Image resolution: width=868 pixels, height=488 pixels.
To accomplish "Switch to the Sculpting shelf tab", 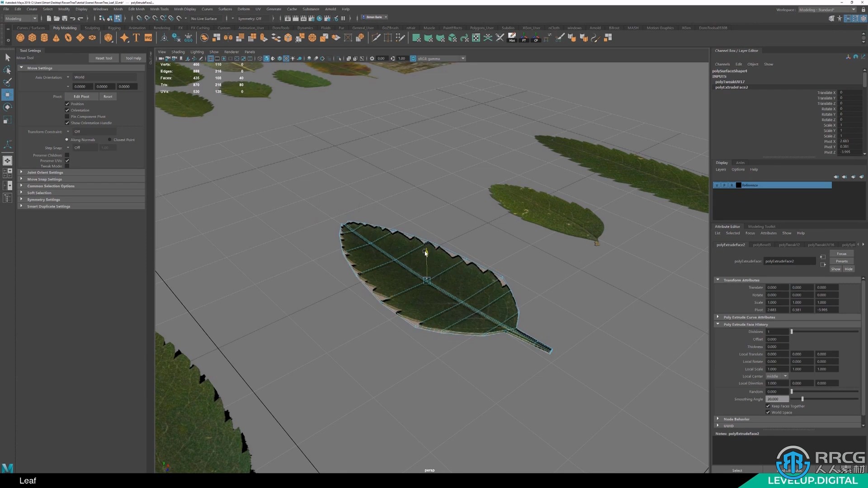I will [92, 28].
